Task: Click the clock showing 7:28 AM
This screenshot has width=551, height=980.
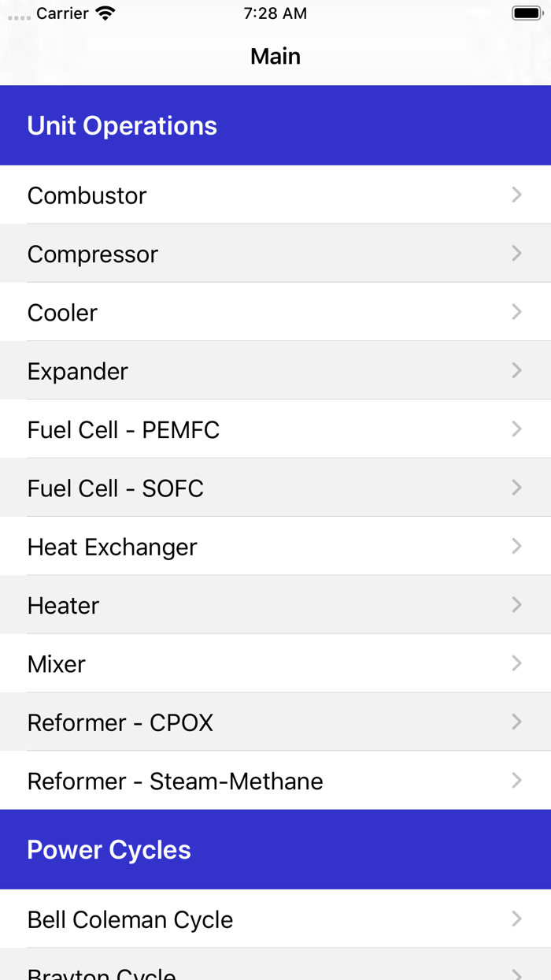Action: pyautogui.click(x=275, y=13)
